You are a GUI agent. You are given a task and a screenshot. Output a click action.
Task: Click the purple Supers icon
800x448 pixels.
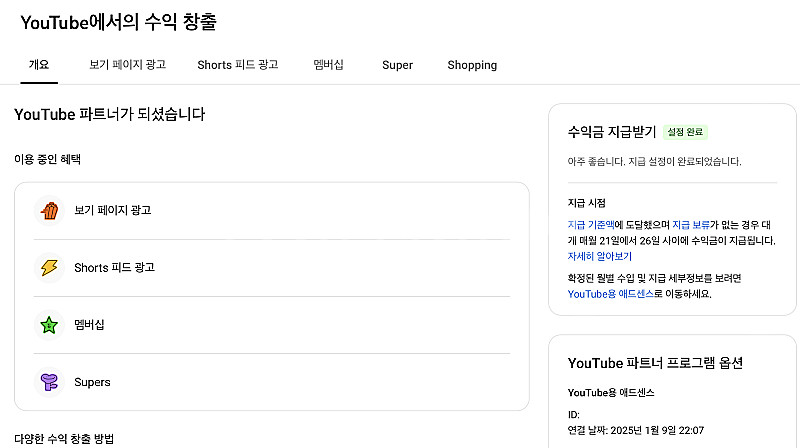[49, 382]
